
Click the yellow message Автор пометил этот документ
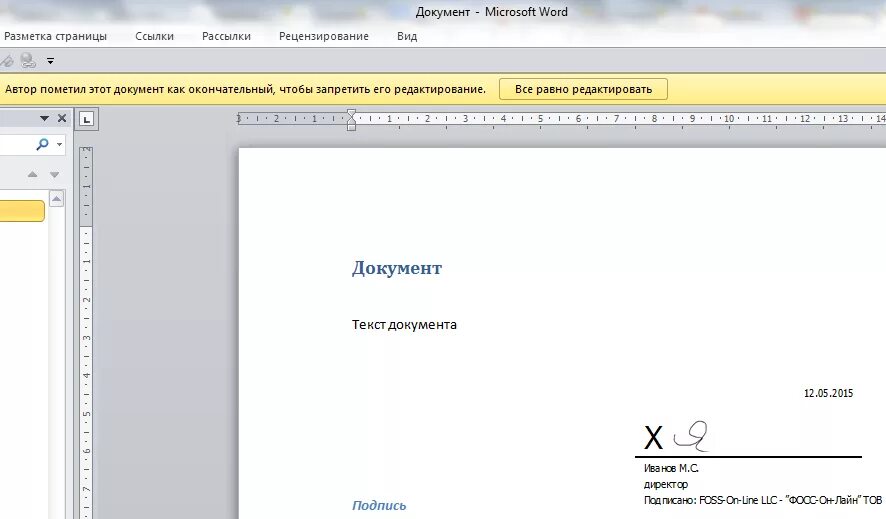245,89
